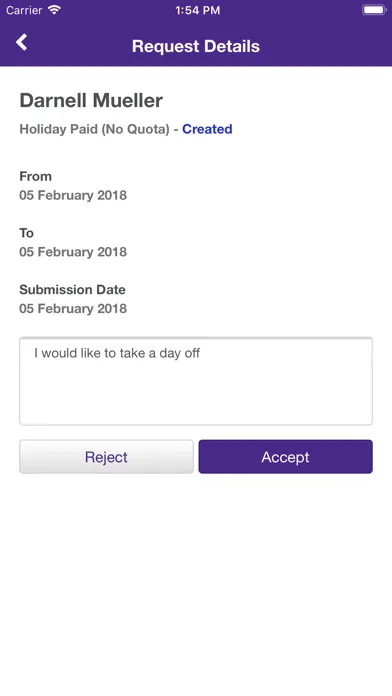
Task: Click the To label
Action: (x=27, y=233)
